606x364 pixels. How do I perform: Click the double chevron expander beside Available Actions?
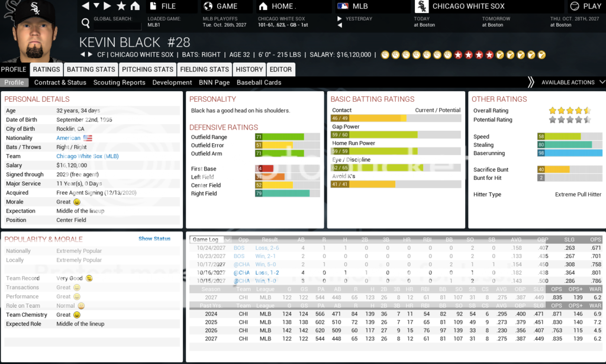(x=531, y=82)
